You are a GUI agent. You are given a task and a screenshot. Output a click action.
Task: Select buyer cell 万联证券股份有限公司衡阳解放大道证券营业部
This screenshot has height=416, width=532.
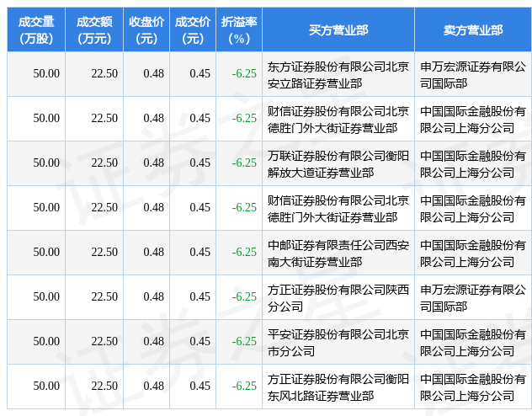(x=338, y=164)
